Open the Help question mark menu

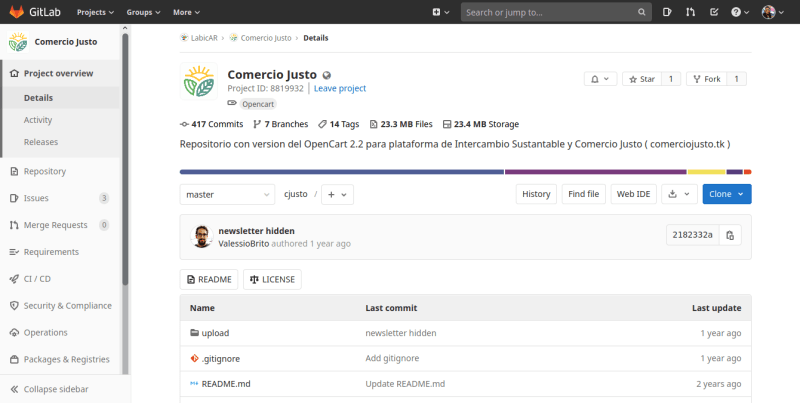pos(740,12)
